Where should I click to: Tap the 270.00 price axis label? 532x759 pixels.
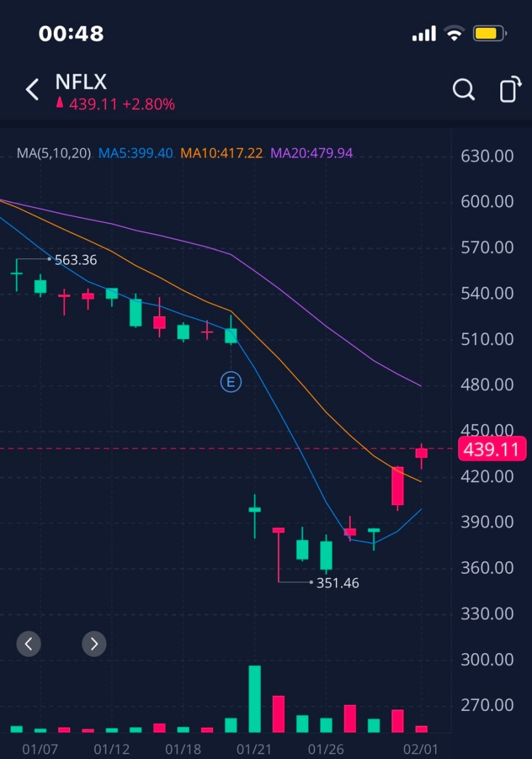[487, 705]
